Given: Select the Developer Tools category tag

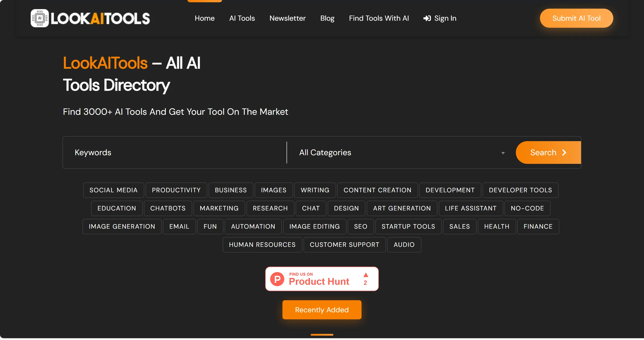Looking at the screenshot, I should point(521,190).
